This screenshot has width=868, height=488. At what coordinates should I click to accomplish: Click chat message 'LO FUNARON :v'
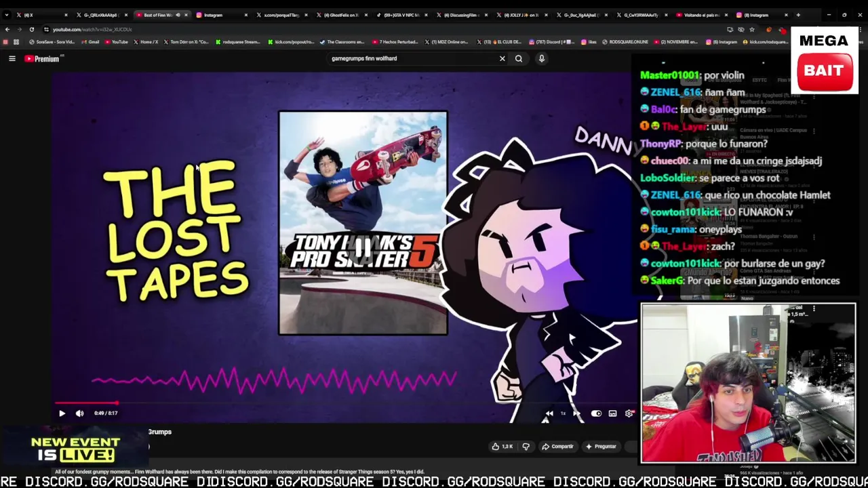(758, 212)
